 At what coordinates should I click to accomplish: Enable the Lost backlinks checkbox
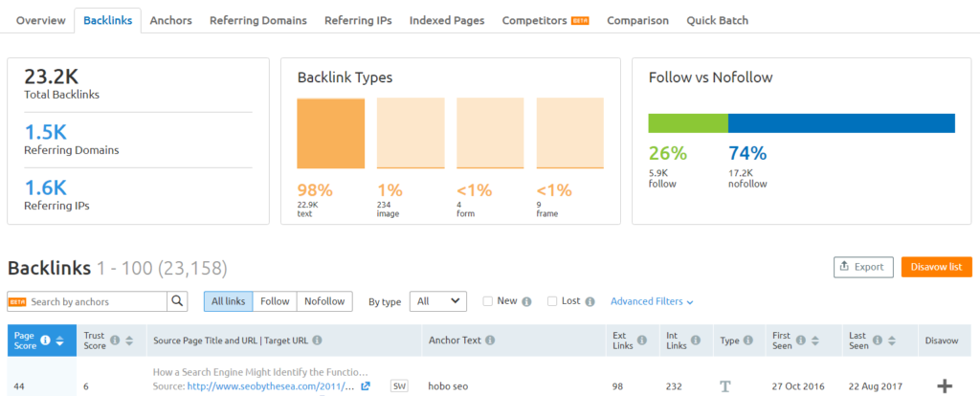click(x=552, y=301)
